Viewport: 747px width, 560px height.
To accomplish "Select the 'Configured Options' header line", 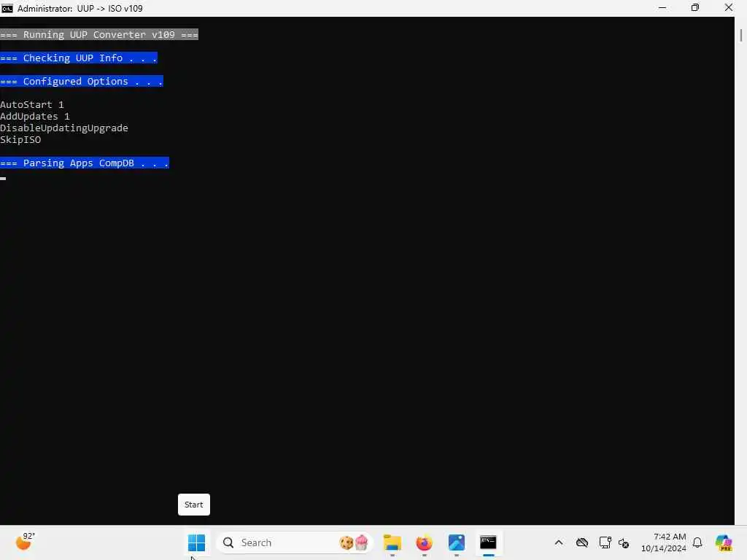I will [82, 81].
